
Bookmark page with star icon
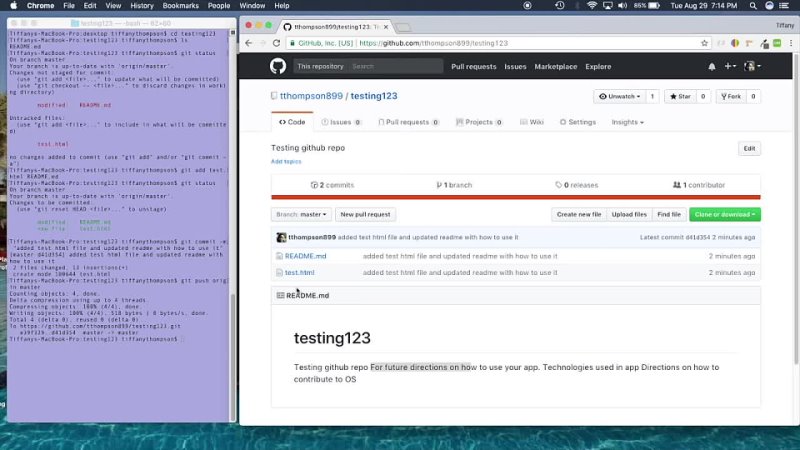[x=704, y=43]
